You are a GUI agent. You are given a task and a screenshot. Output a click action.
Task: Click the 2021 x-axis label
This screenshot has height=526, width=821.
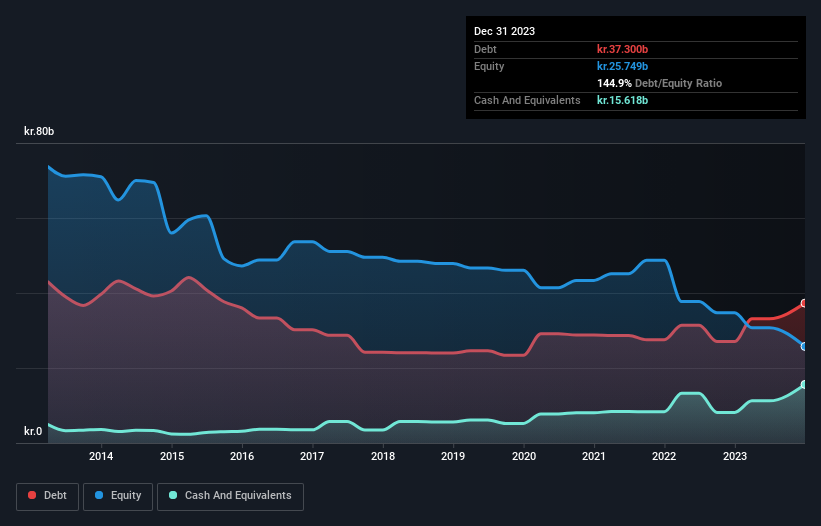pos(594,456)
